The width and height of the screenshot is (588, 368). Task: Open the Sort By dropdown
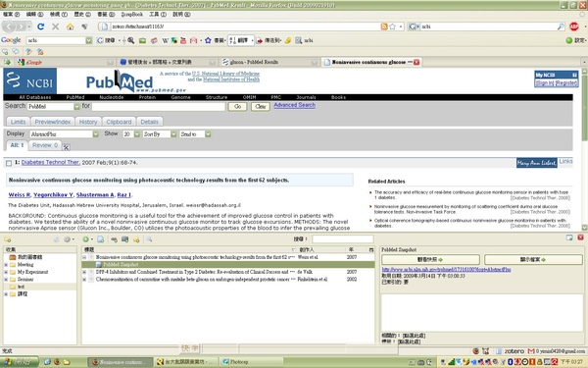(160, 134)
